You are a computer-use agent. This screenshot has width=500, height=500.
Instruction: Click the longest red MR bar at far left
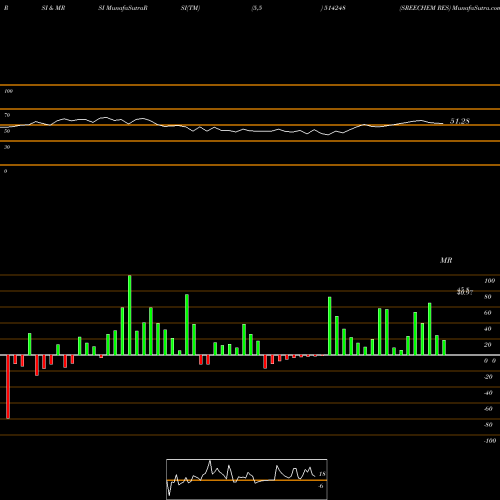coord(8,387)
